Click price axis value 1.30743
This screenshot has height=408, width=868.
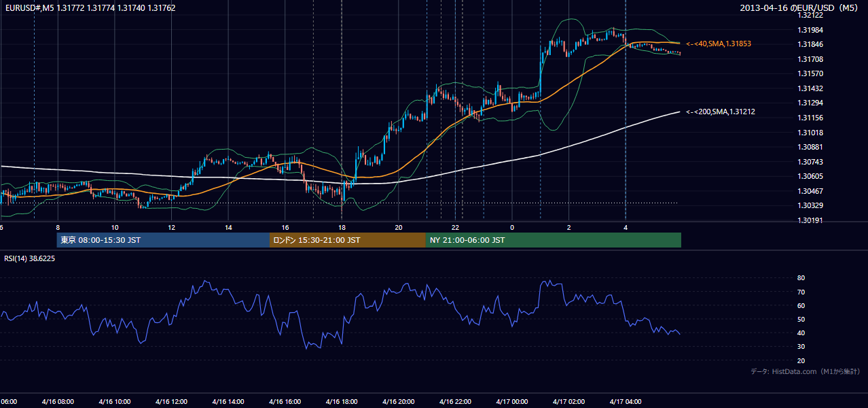810,162
